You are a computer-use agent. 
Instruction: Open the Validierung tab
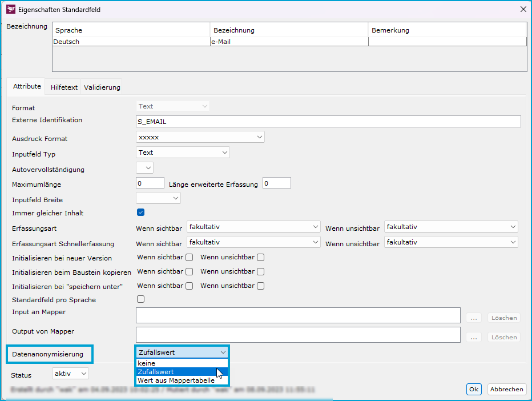coord(102,87)
